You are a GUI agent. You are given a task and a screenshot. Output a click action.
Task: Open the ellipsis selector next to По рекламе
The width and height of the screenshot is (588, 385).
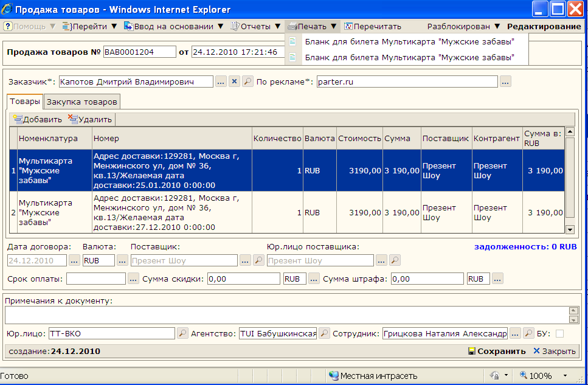point(505,82)
